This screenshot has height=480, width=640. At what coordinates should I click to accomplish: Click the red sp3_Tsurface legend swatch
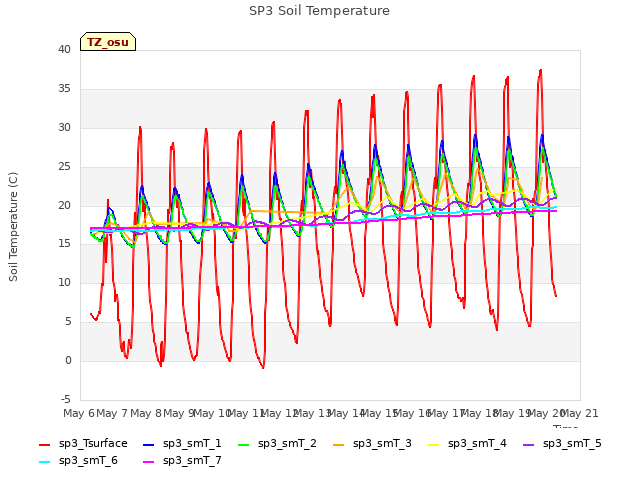(44, 444)
